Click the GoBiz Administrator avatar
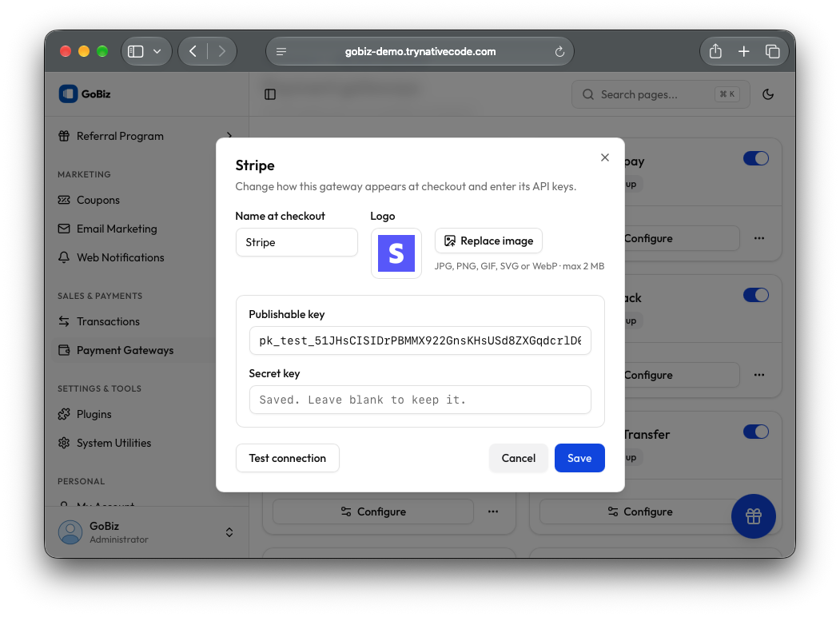Screen dimensions: 840x617 coord(70,531)
